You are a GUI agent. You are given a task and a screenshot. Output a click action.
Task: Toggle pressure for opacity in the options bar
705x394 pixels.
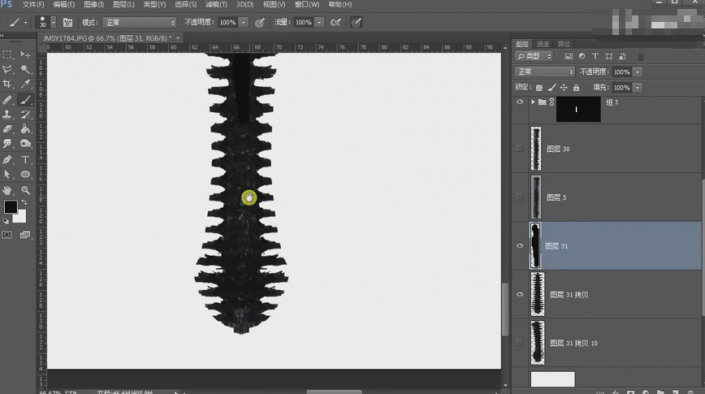tap(260, 22)
